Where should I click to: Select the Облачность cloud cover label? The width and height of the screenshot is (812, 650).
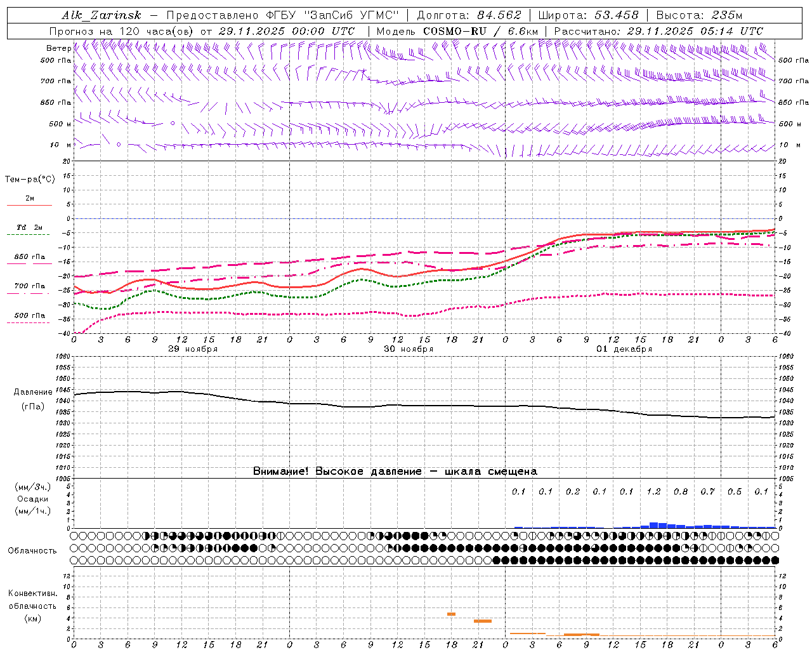(x=32, y=550)
